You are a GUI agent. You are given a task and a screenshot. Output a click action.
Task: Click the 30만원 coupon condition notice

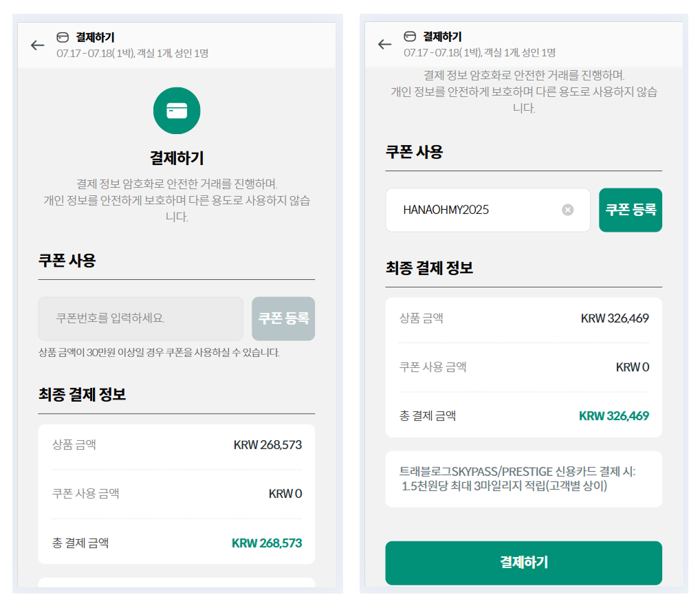click(159, 353)
